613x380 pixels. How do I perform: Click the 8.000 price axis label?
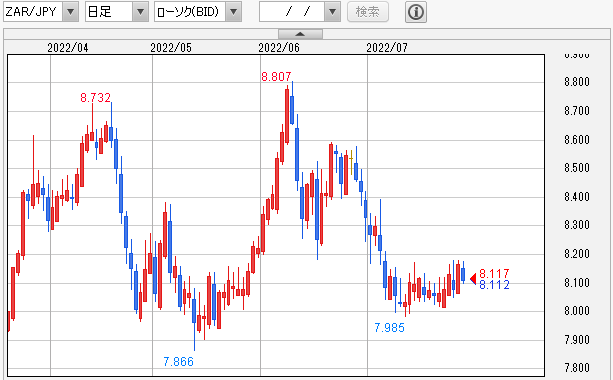(577, 311)
